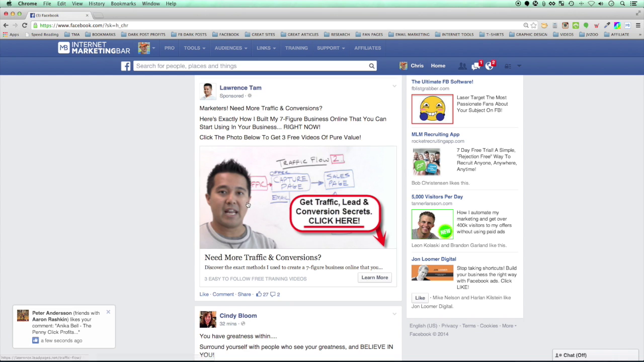Click Like link under Lawrence Tam post

tap(204, 294)
